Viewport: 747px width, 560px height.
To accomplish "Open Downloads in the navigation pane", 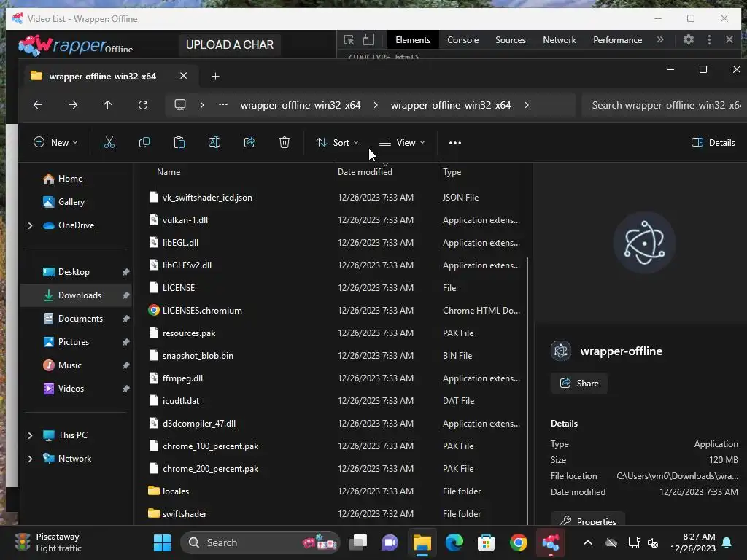I will [76, 295].
